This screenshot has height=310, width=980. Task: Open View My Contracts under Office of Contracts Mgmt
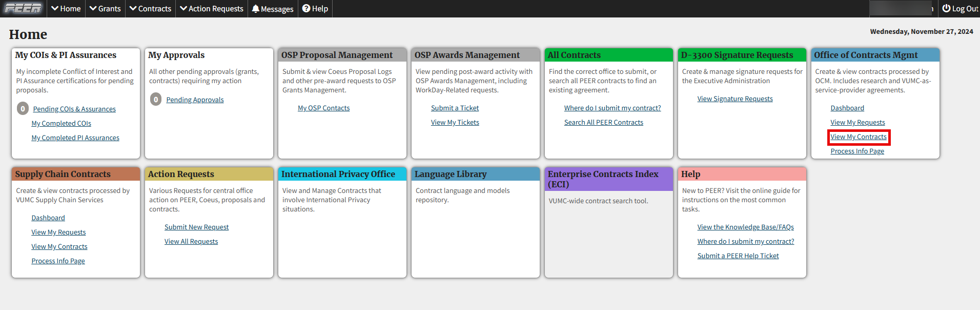859,137
